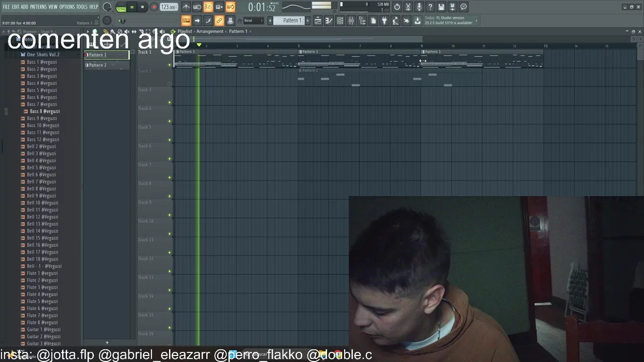Select Pattern 2 in the pattern picker
The image size is (644, 362).
pos(107,65)
